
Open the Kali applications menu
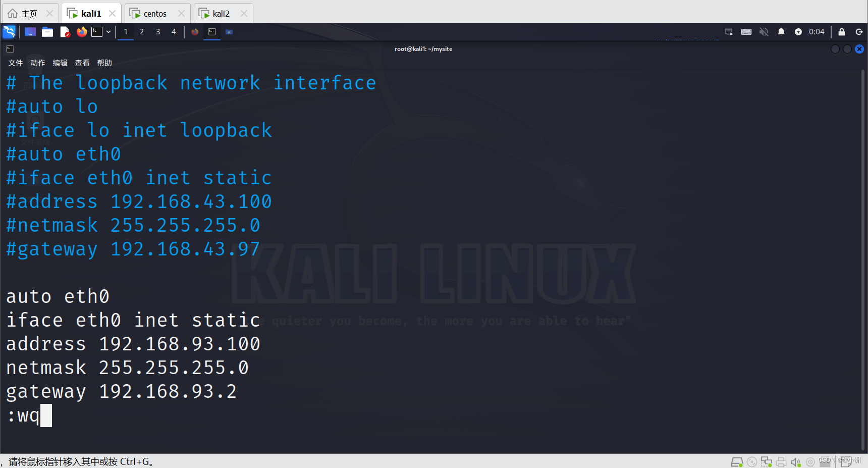pos(9,31)
